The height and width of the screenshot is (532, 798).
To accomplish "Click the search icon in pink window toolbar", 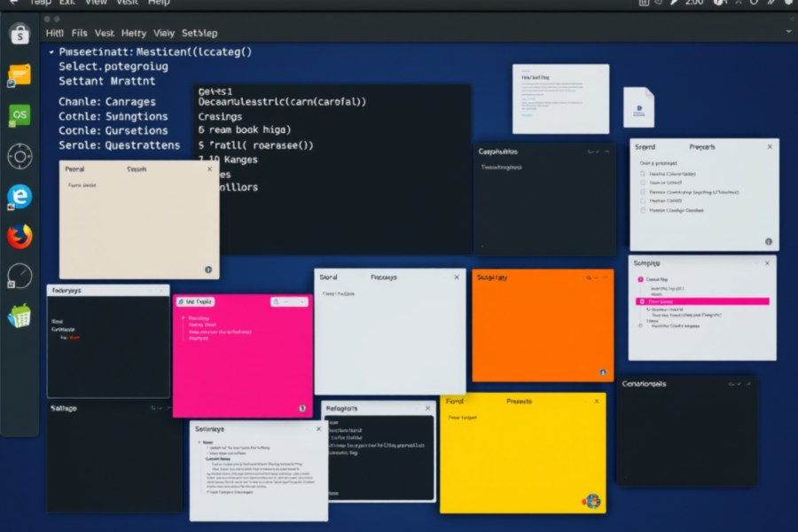I will click(277, 301).
